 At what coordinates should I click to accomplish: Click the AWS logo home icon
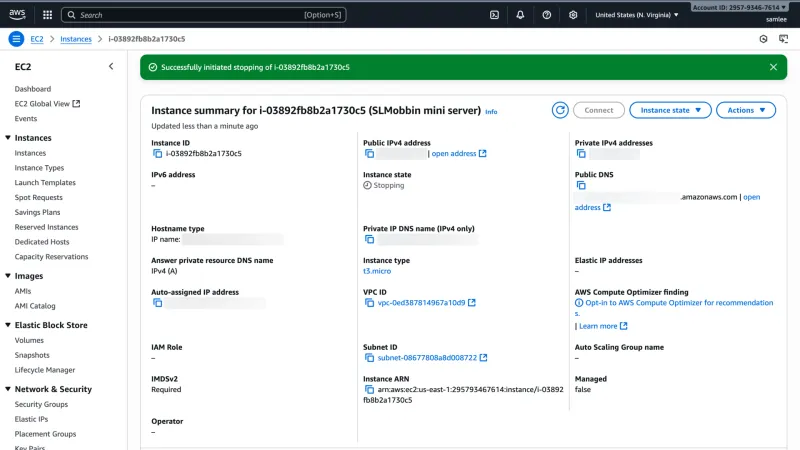click(x=17, y=15)
